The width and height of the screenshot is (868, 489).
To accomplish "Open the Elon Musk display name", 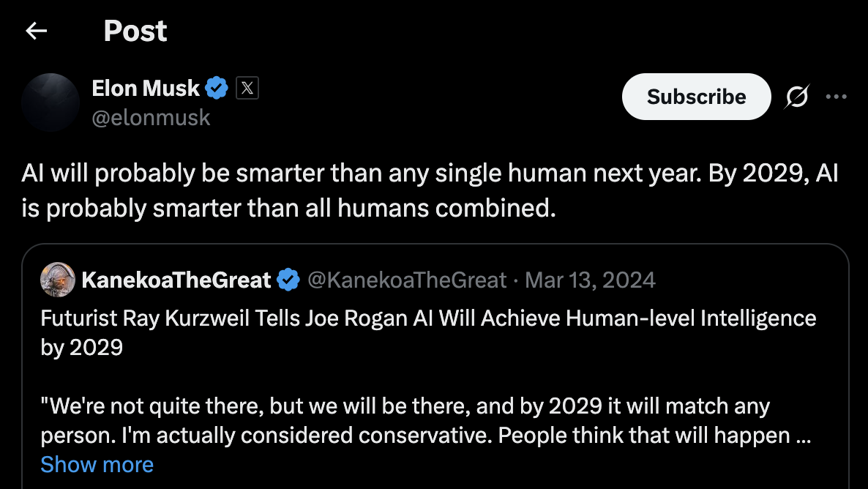I will click(x=146, y=88).
